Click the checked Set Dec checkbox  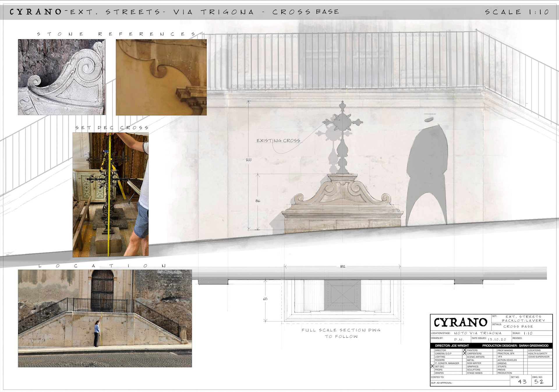(x=432, y=366)
